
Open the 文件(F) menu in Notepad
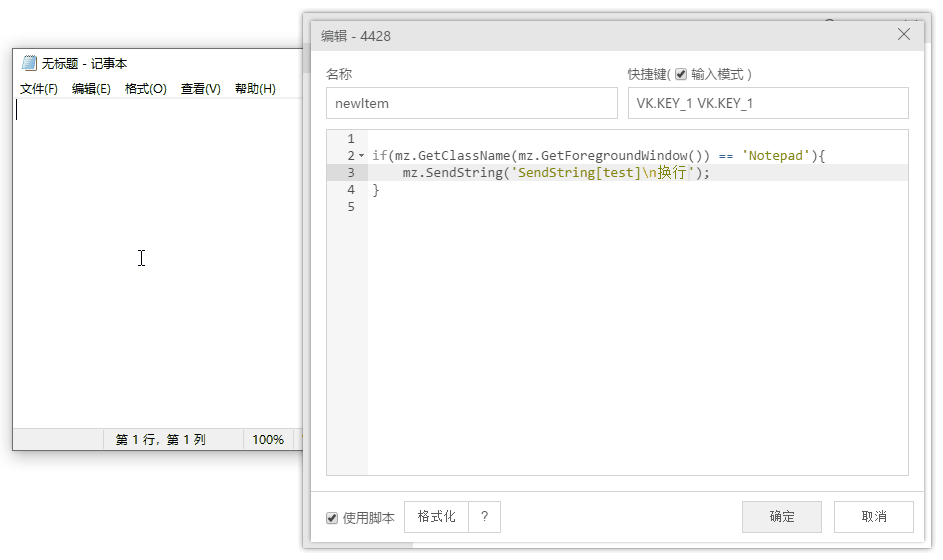pyautogui.click(x=39, y=89)
